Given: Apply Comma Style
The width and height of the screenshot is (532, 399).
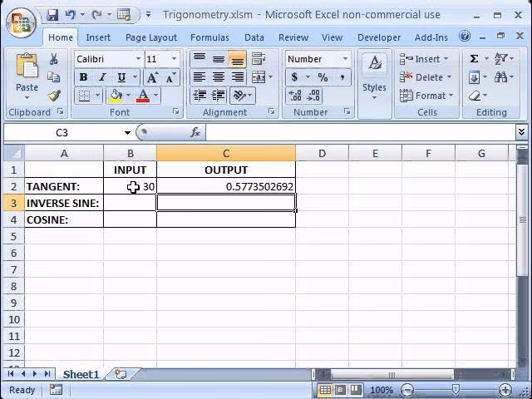Looking at the screenshot, I should (342, 77).
